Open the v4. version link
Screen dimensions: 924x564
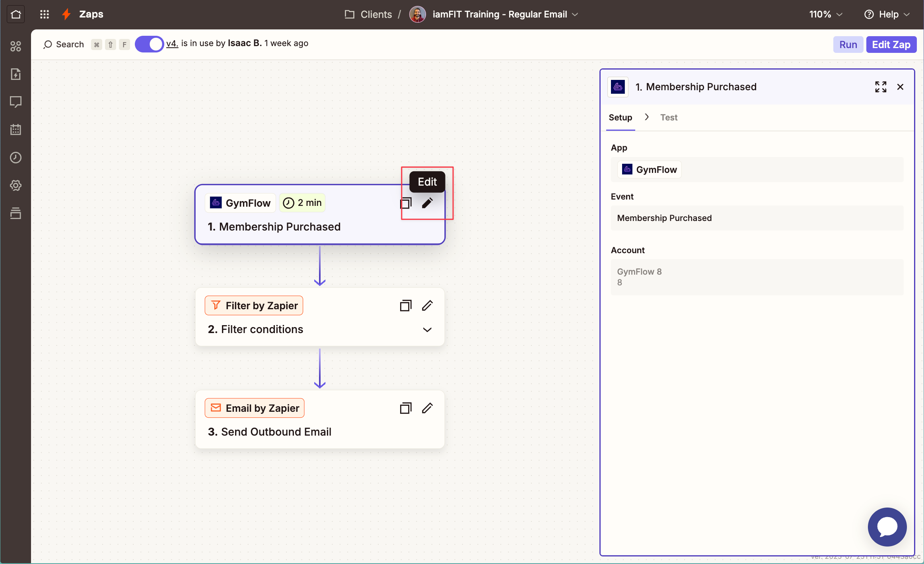tap(172, 43)
